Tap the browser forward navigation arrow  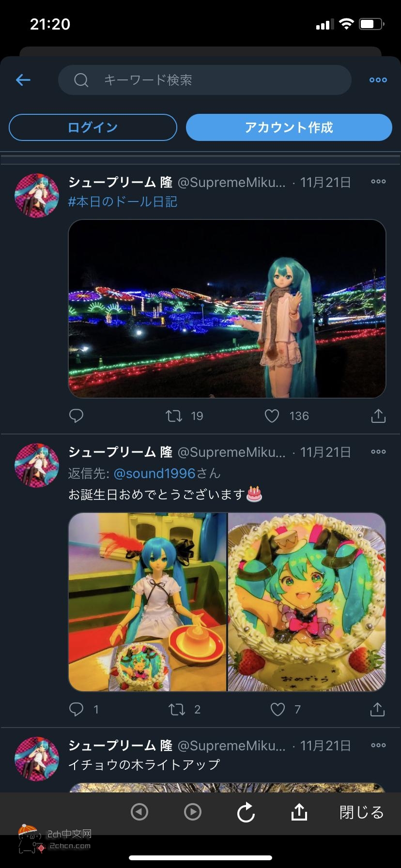[193, 812]
